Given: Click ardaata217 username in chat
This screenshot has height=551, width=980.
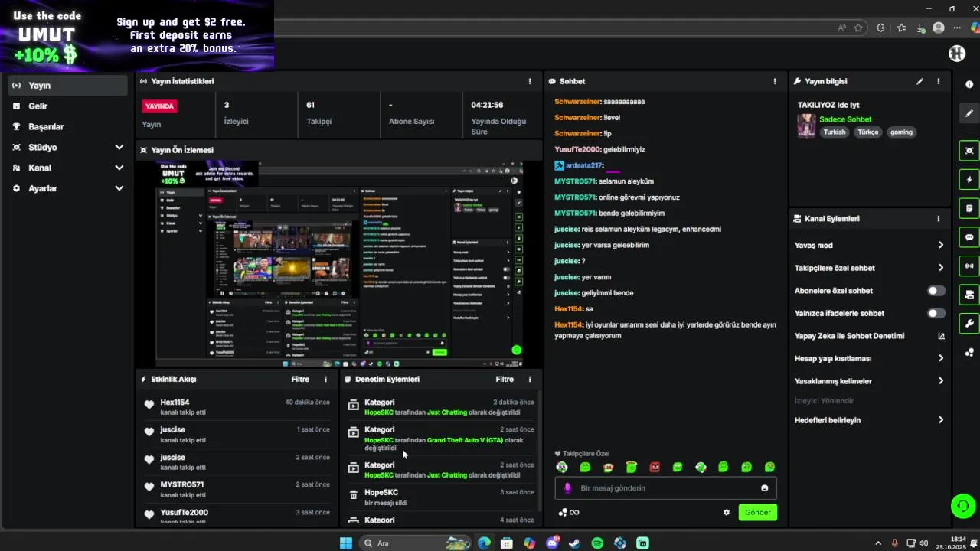Looking at the screenshot, I should click(583, 165).
